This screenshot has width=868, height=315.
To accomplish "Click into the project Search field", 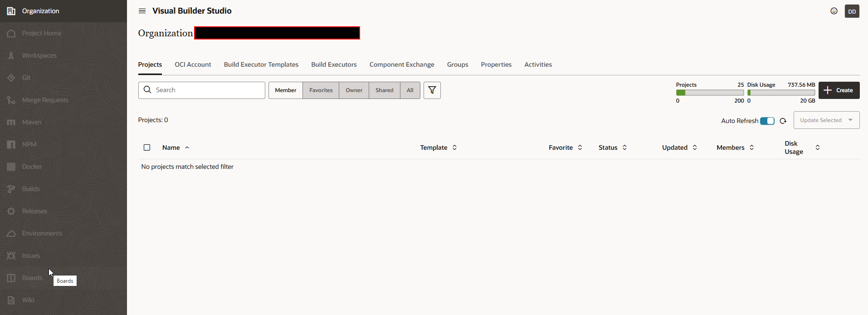I will point(202,90).
